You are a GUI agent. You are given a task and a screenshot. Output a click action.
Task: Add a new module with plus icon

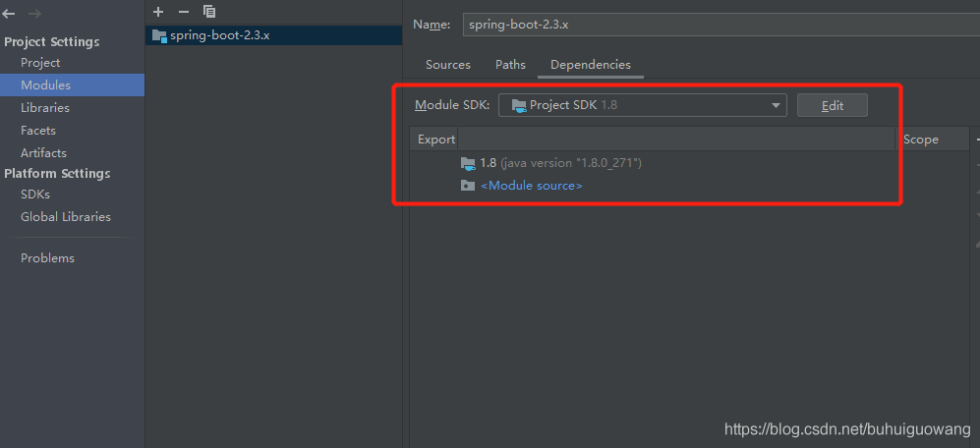pos(158,11)
